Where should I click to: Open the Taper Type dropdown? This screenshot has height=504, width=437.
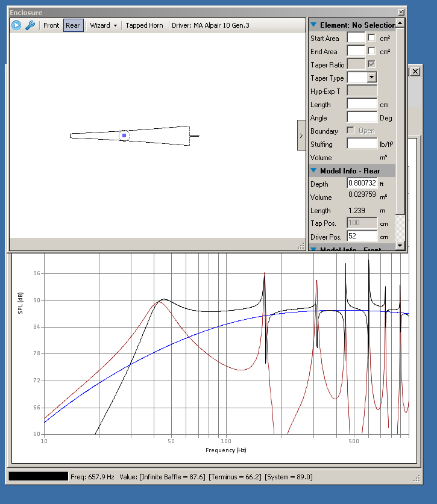tap(371, 78)
